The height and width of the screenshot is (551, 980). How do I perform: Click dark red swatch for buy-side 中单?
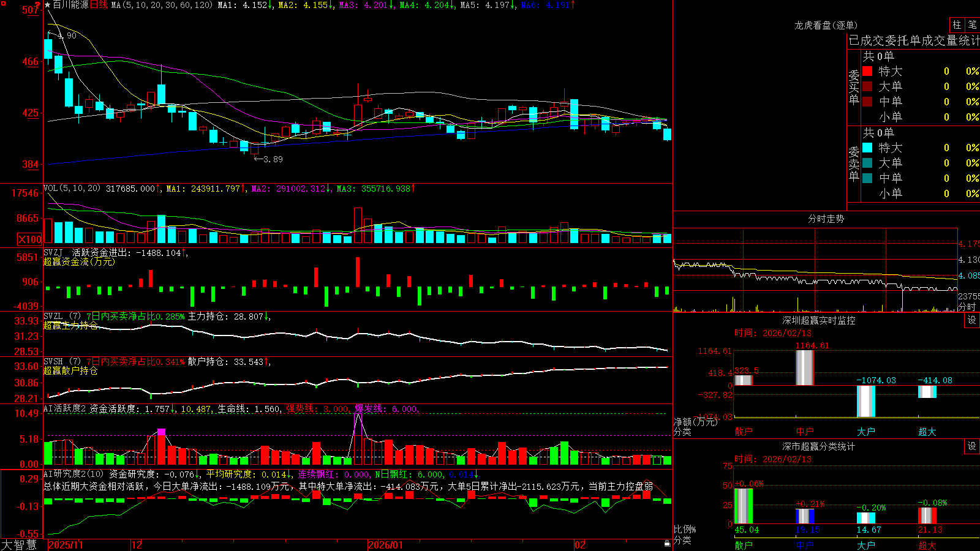pos(867,101)
